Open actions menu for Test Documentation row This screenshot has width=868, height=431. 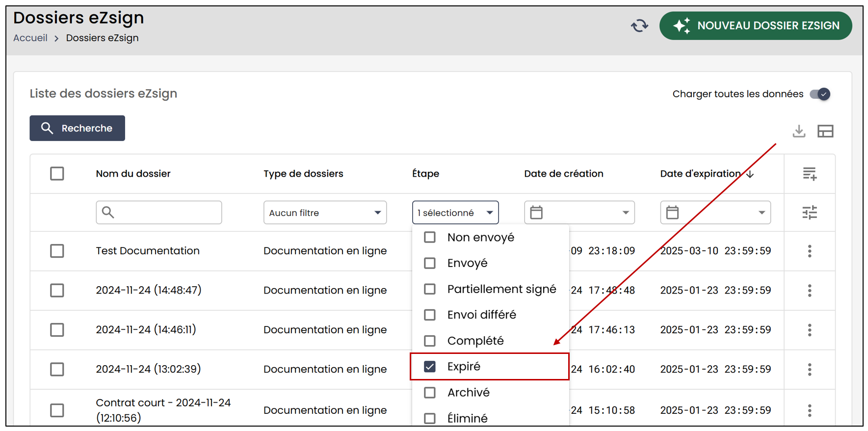pos(810,251)
